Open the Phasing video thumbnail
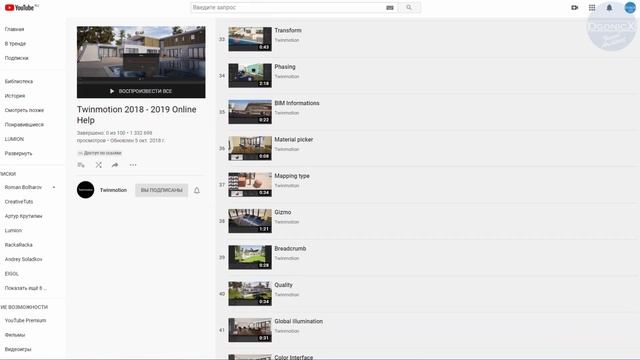 click(250, 76)
